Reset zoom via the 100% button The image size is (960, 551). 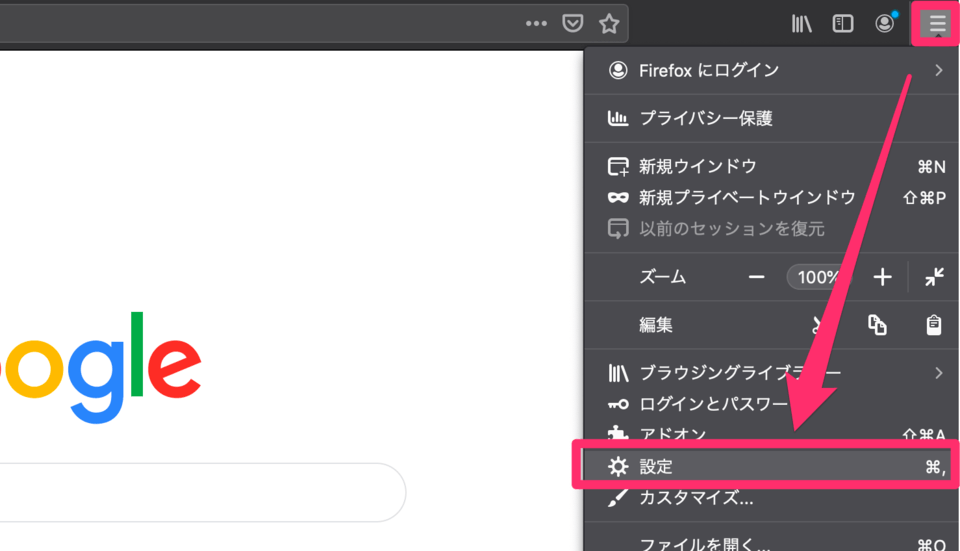pyautogui.click(x=818, y=277)
